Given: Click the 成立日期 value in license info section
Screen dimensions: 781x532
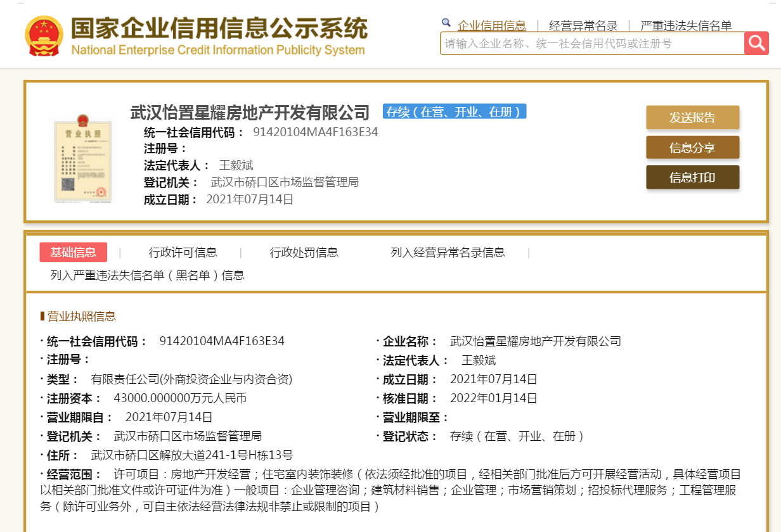Looking at the screenshot, I should pos(494,379).
